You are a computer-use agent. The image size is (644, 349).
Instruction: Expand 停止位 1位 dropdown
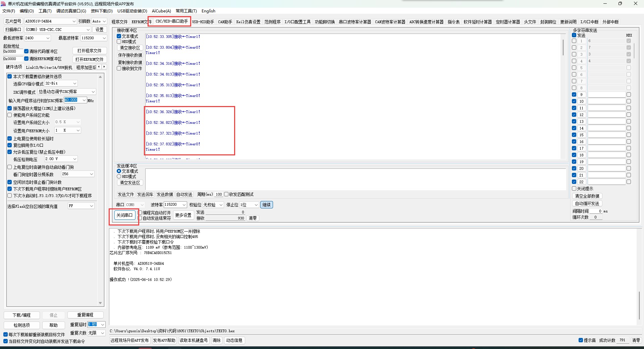click(249, 205)
